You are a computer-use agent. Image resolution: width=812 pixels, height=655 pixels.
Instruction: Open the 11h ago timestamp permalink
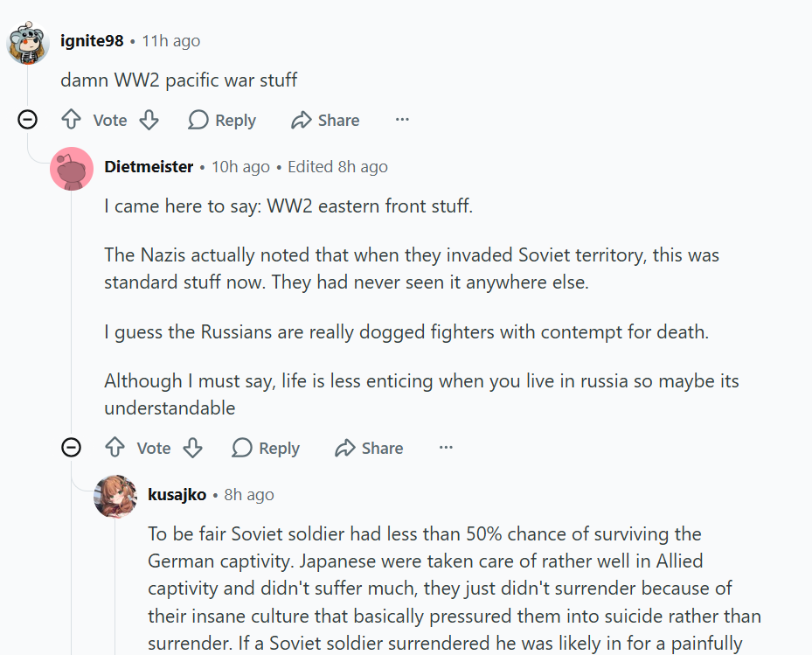(x=171, y=41)
